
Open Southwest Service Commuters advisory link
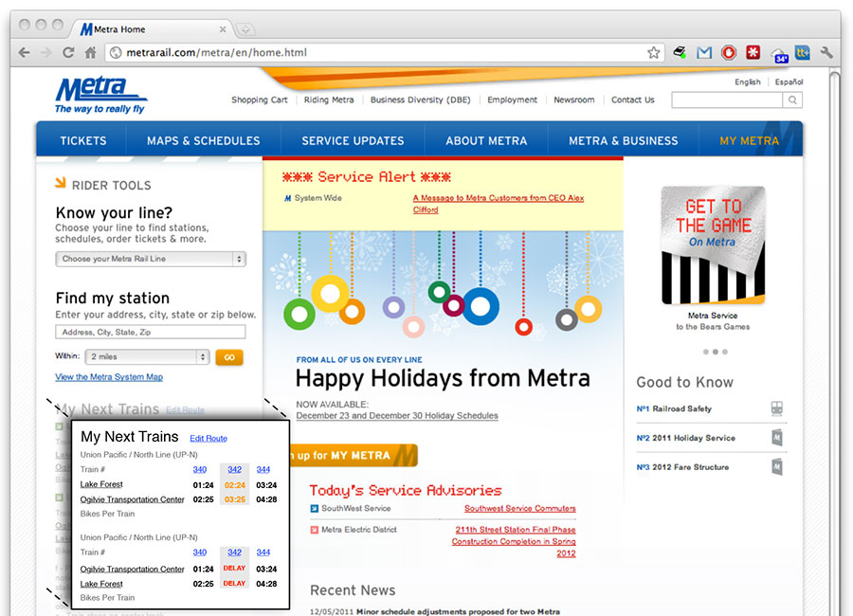click(520, 509)
